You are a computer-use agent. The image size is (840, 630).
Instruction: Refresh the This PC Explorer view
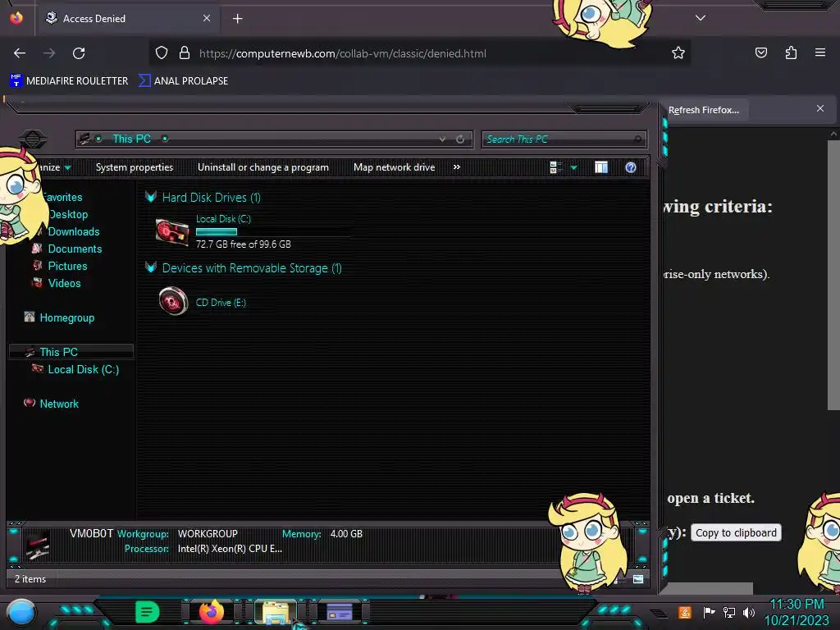460,139
